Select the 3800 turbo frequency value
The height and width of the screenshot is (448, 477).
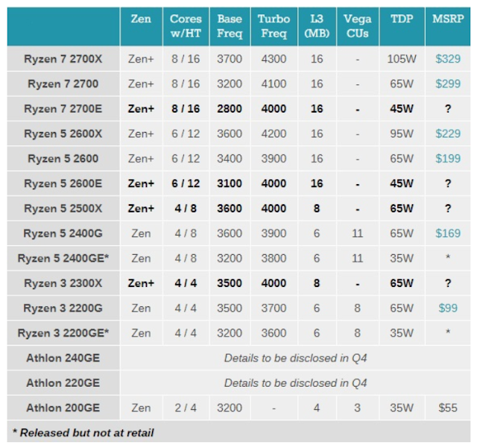tap(274, 259)
